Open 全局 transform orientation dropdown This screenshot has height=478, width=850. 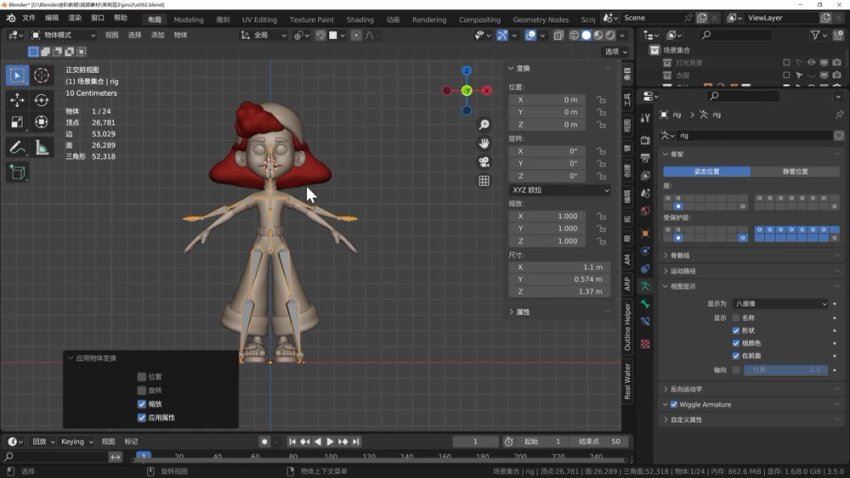(x=264, y=35)
